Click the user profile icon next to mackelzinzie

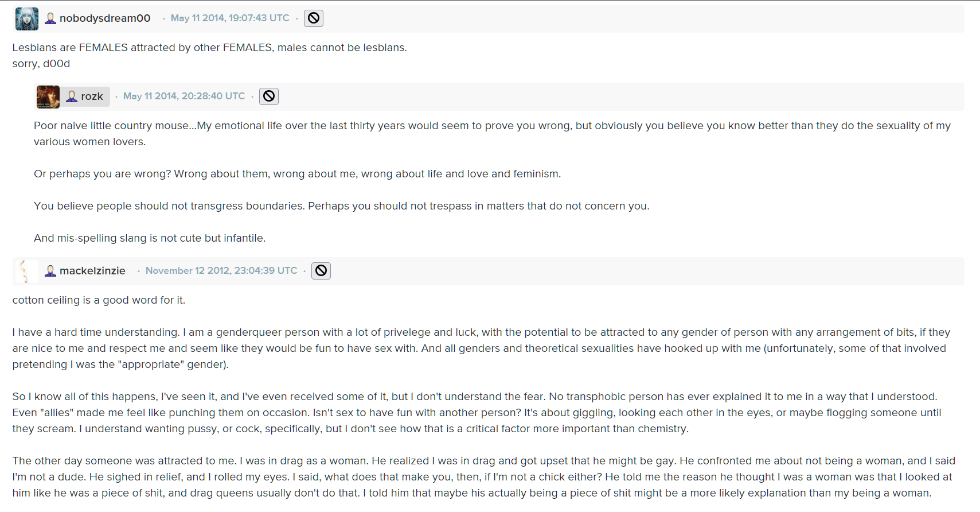[x=50, y=271]
